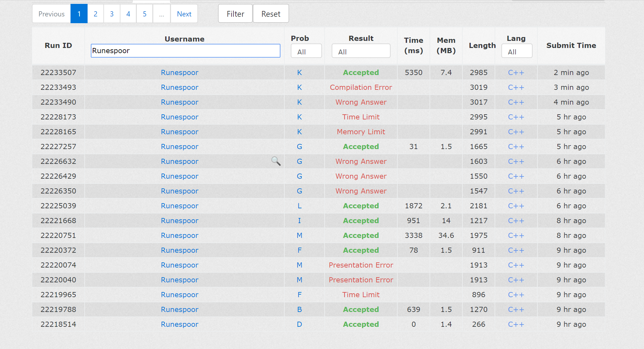
Task: Open the Prob filter dropdown
Action: click(306, 52)
